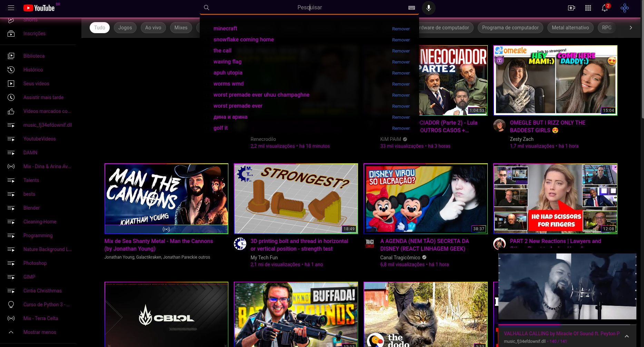Choose the snowflake coming home suggestion
This screenshot has width=644, height=347.
(x=244, y=39)
